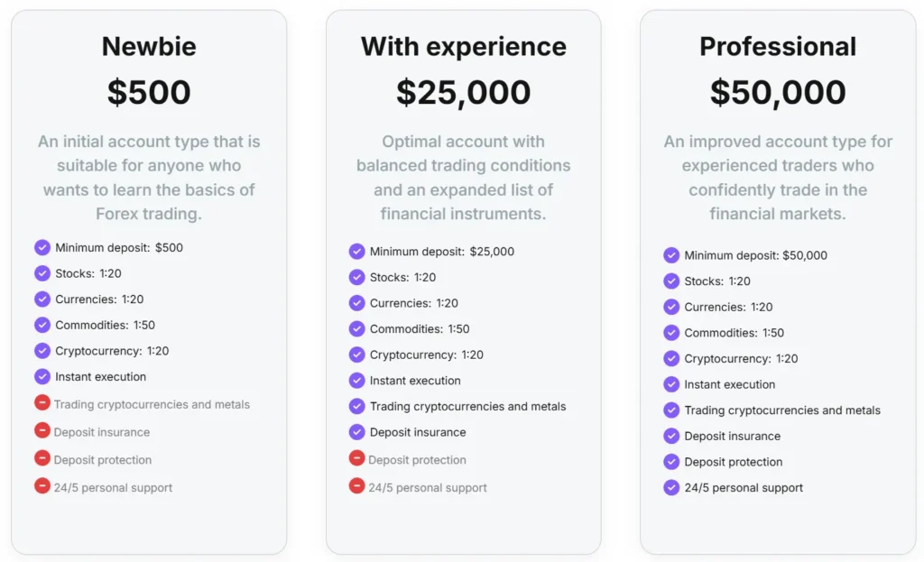Click red minus by Newbie Trading cryptocurrencies and metals

(x=42, y=403)
